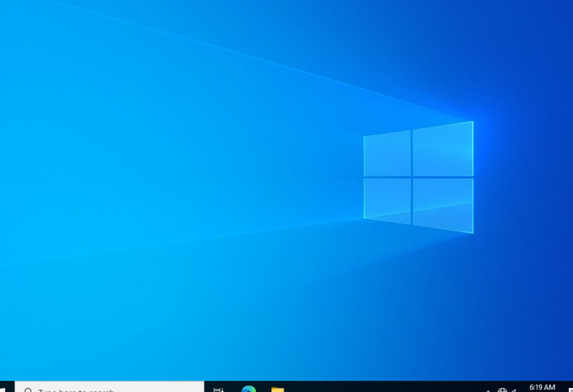The height and width of the screenshot is (392, 573).
Task: Click the 6:19 AM clock
Action: tap(542, 387)
